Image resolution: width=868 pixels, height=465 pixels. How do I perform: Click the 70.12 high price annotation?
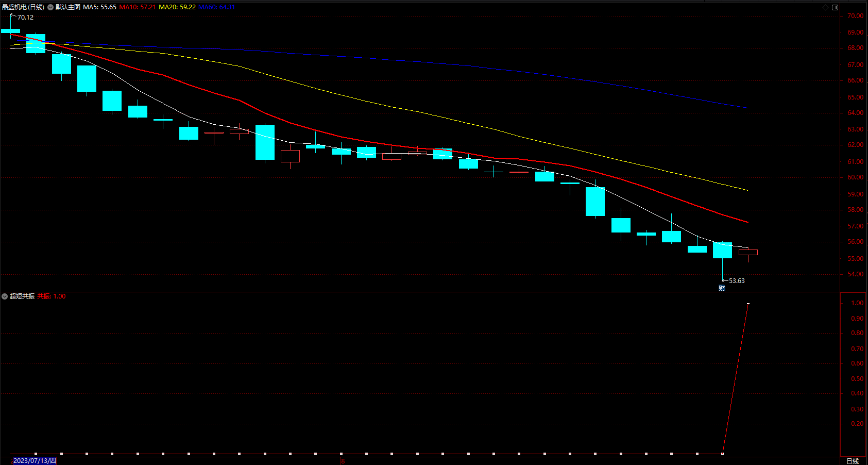point(25,18)
